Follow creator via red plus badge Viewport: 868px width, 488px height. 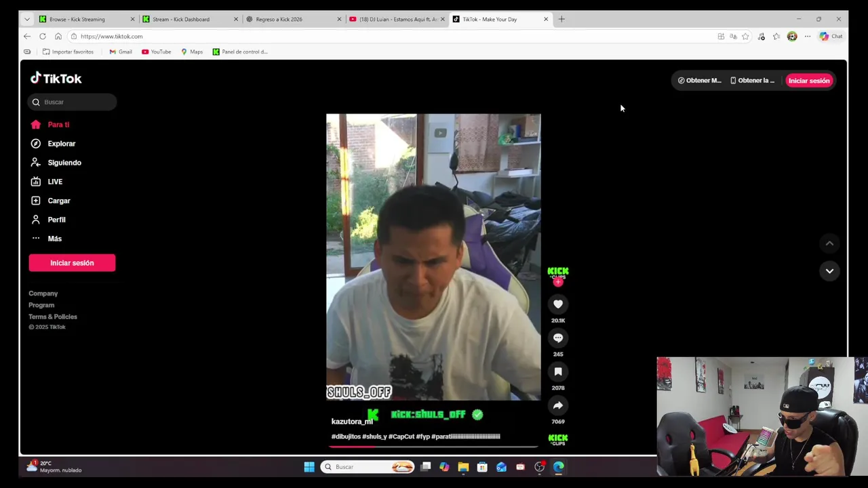(558, 283)
